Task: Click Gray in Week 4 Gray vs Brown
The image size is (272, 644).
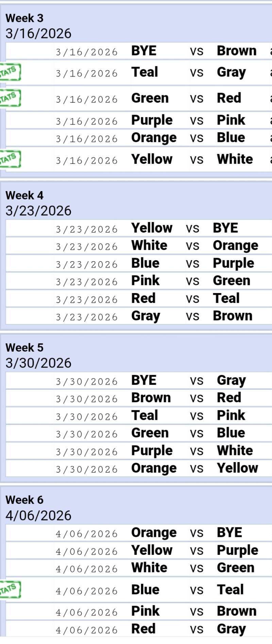Action: click(146, 316)
